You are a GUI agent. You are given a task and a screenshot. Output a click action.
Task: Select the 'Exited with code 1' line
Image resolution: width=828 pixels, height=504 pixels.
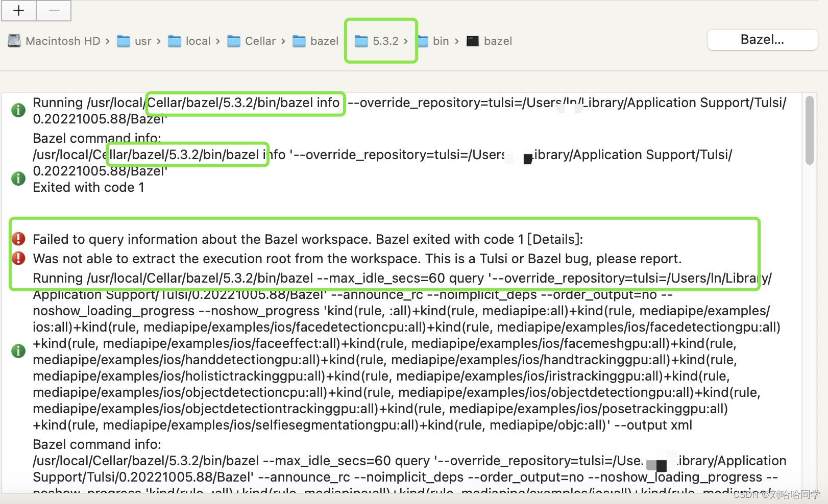click(89, 187)
